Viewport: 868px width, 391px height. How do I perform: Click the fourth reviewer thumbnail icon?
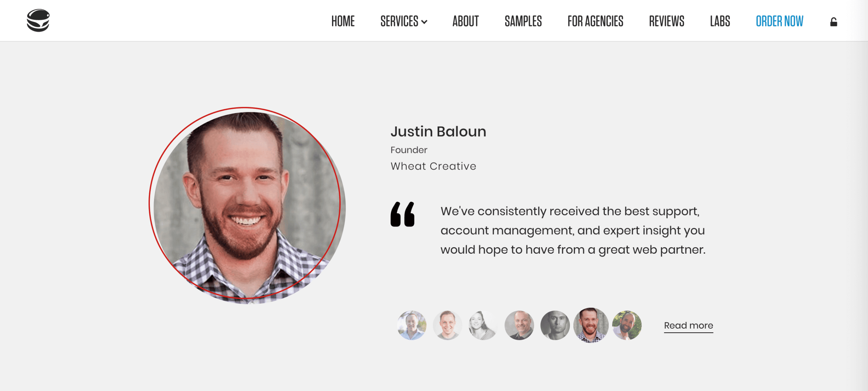point(519,325)
